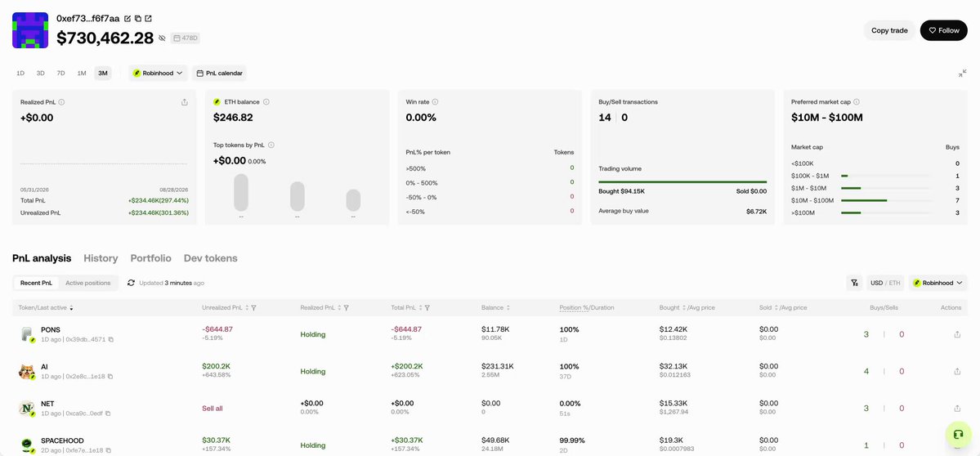
Task: Open the AI token
Action: [44, 367]
